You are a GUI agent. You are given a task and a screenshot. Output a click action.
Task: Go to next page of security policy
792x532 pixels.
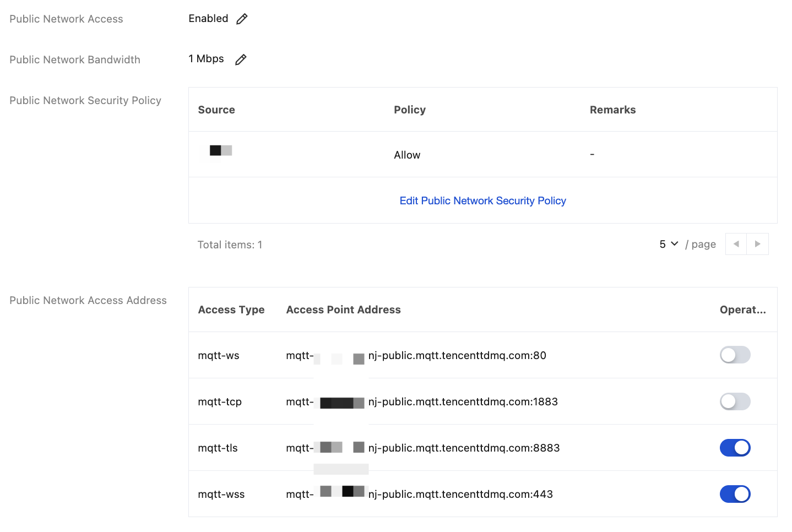(x=757, y=244)
